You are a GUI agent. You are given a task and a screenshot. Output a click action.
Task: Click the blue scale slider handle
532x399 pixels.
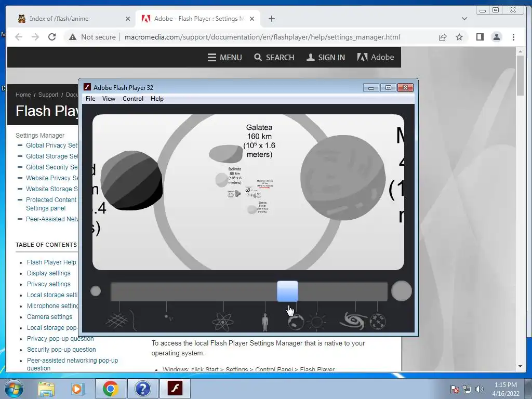pos(287,291)
